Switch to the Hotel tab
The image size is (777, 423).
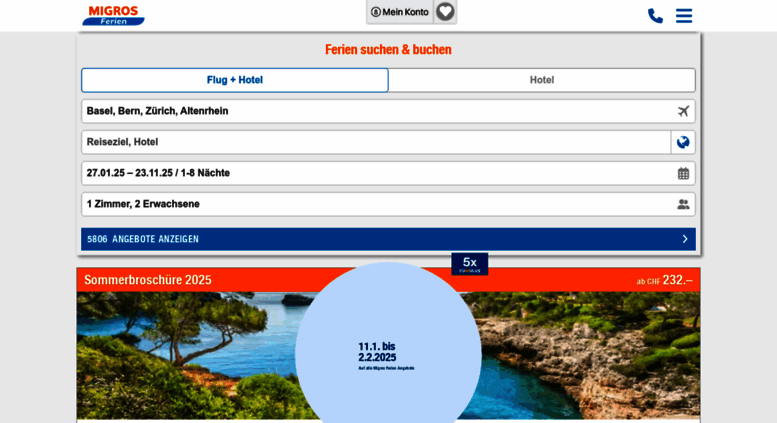pos(542,80)
